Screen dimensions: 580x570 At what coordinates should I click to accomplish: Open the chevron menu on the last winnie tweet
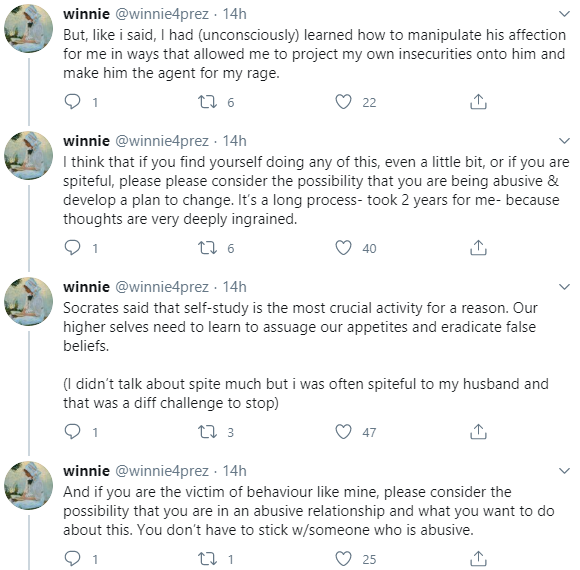click(564, 471)
